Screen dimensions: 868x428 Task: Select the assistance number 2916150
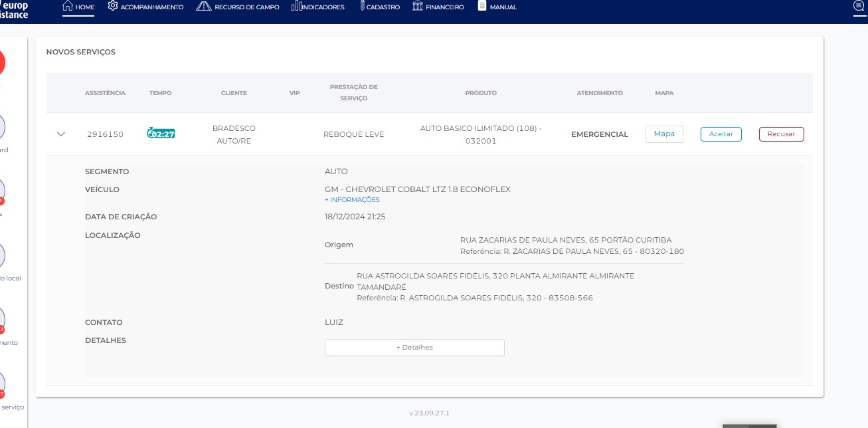tap(105, 134)
